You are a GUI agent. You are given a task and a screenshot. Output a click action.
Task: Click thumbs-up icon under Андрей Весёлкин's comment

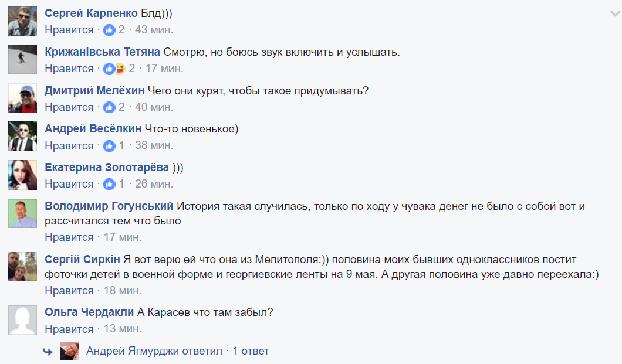109,146
